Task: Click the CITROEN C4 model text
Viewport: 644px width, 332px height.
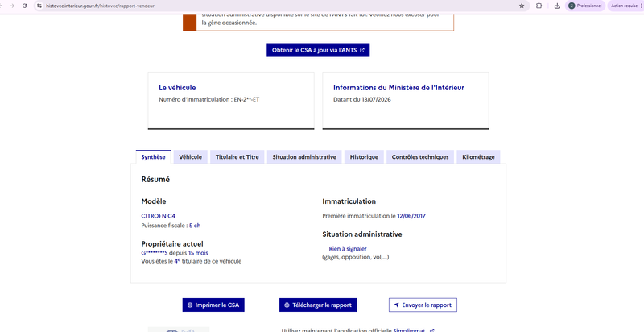Action: pos(158,216)
